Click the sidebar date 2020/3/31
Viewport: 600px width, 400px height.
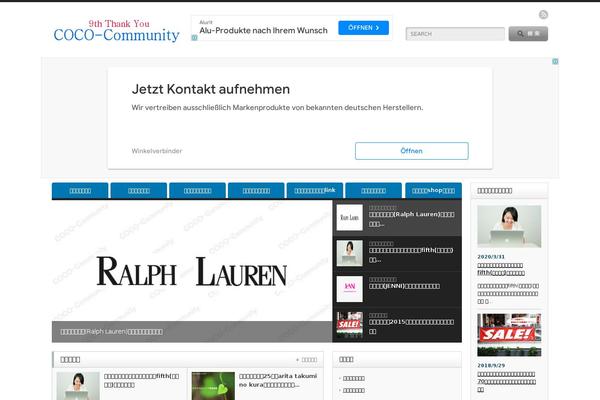pyautogui.click(x=491, y=256)
